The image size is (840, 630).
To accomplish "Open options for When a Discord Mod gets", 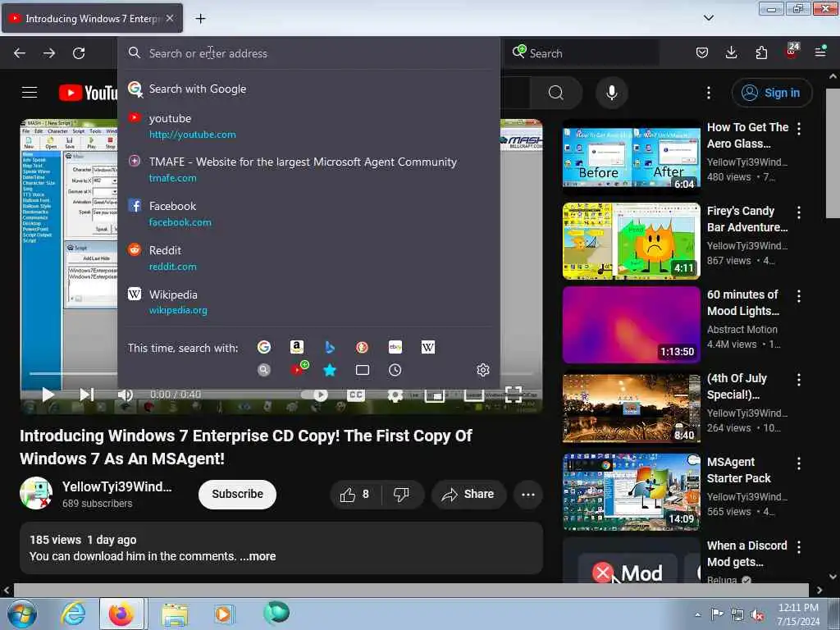I will click(799, 547).
